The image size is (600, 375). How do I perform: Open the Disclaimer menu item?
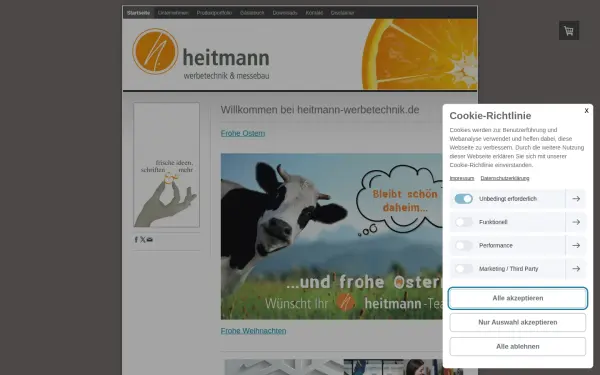tap(342, 13)
